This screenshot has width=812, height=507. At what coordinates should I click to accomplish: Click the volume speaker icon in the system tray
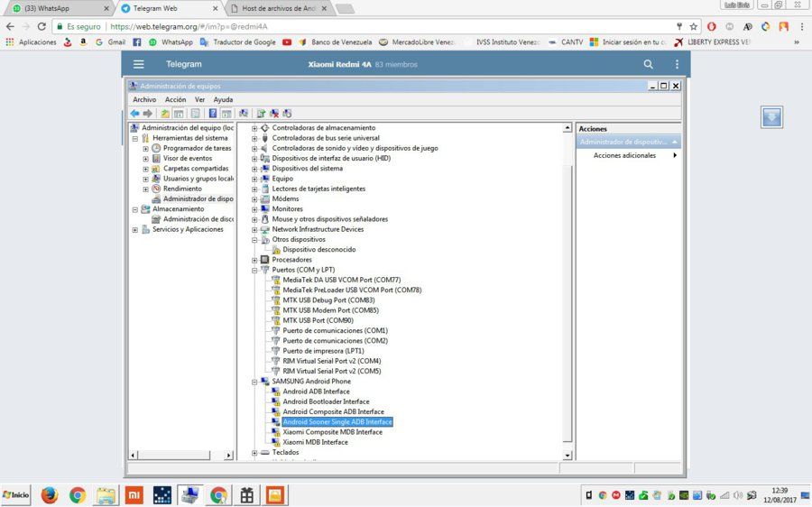738,495
